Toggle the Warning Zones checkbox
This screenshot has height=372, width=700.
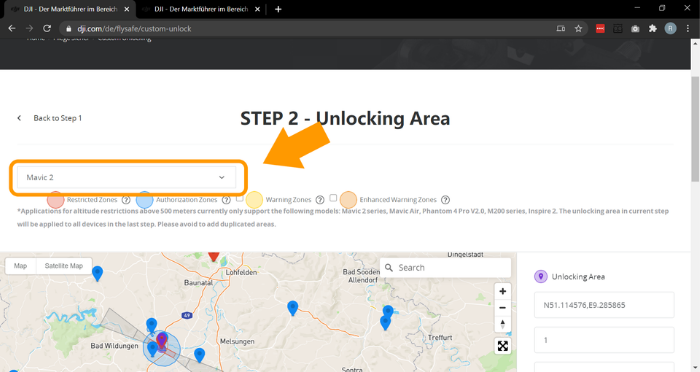[x=239, y=198]
